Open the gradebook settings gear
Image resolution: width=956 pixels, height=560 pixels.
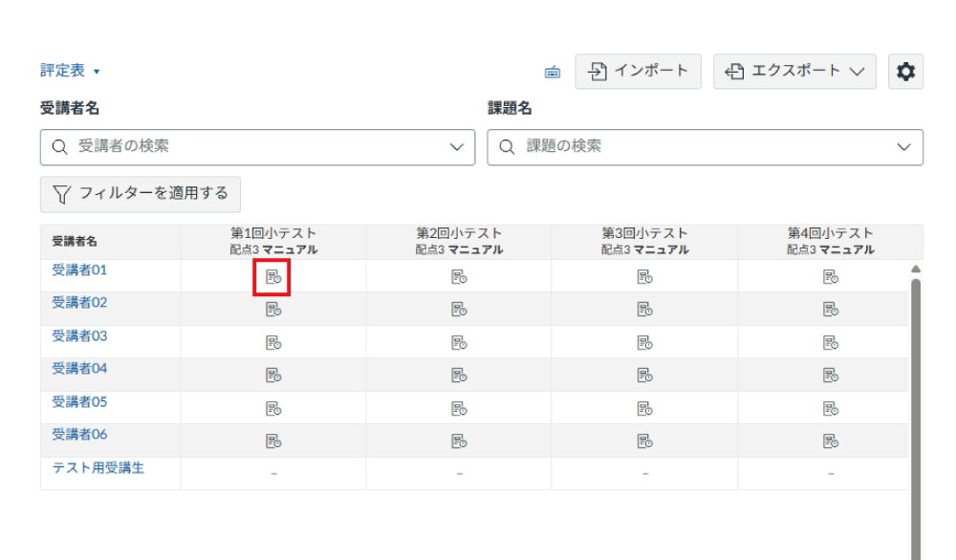[x=905, y=72]
